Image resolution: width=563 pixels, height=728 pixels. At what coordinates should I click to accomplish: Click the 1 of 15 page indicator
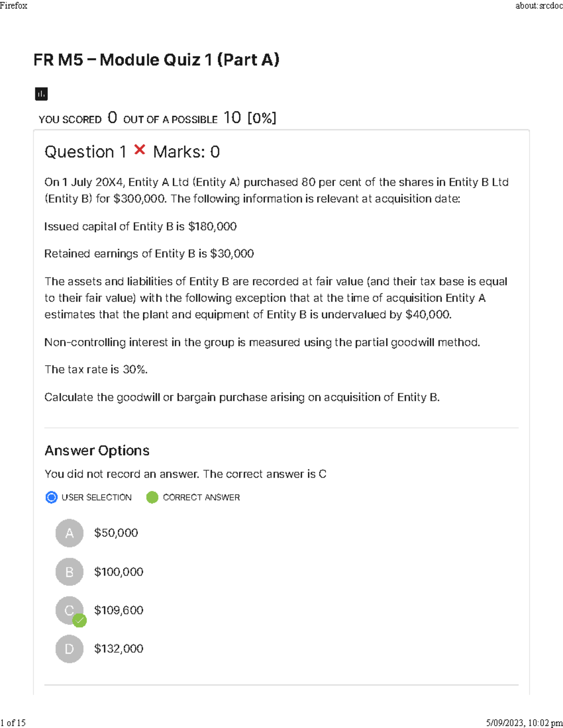pos(13,722)
